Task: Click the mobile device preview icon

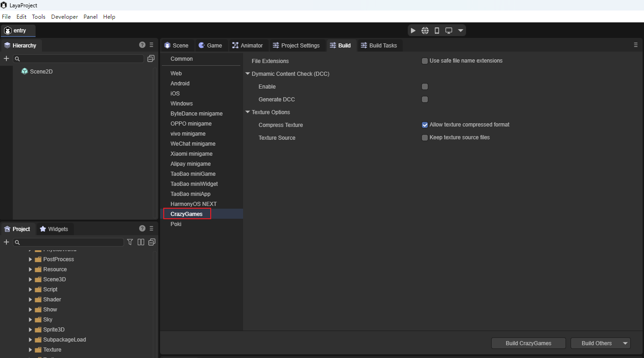Action: pos(437,31)
